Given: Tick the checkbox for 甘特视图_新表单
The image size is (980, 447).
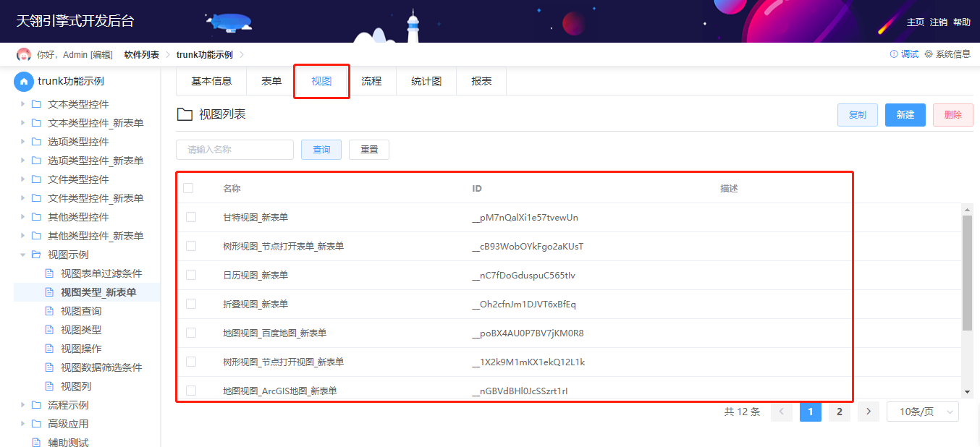Looking at the screenshot, I should 191,217.
